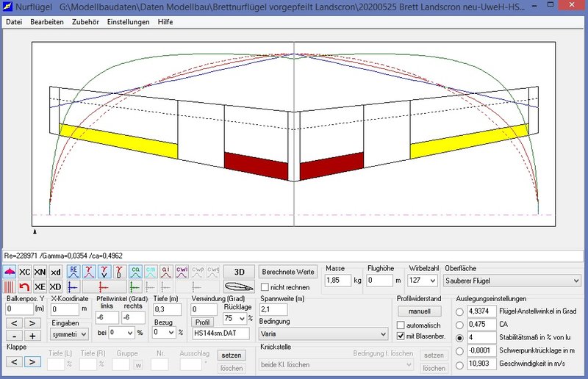Click the 'Profil' button
Screen dimensions: 588x379
(x=202, y=322)
